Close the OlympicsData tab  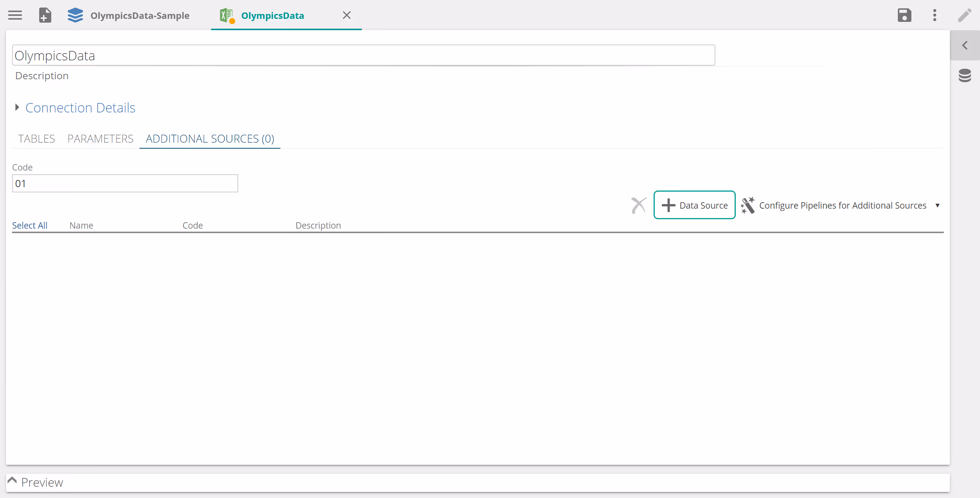tap(346, 15)
